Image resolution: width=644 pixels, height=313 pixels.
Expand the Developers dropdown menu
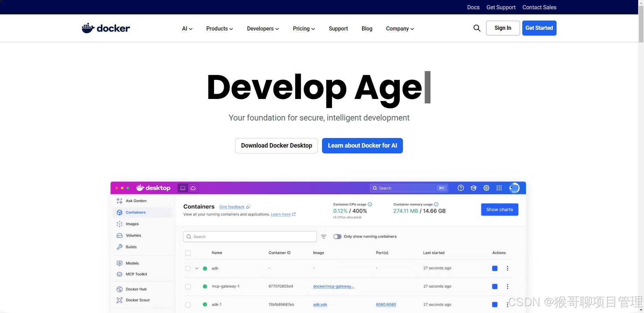coord(263,29)
